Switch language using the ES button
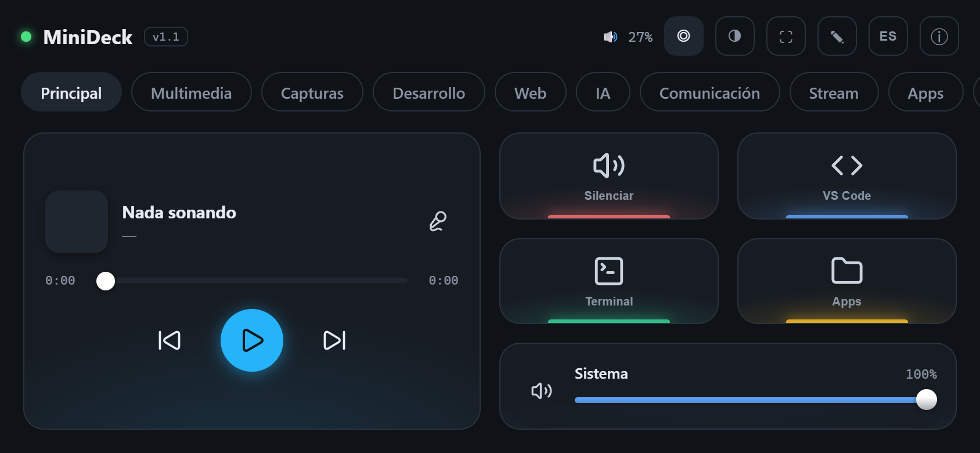The image size is (980, 453). click(888, 36)
